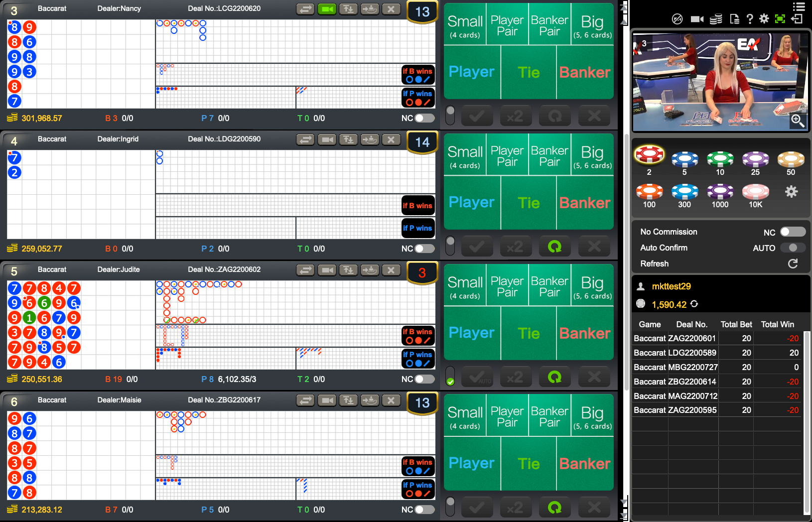The height and width of the screenshot is (522, 812).
Task: Bet on Banker at table 5
Action: click(x=585, y=333)
